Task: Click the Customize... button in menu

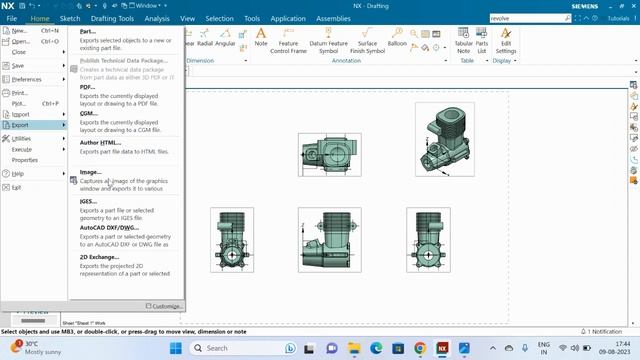Action: tap(164, 306)
